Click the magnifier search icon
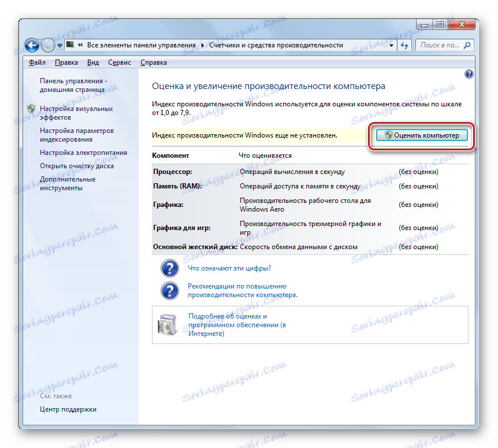 coord(467,45)
